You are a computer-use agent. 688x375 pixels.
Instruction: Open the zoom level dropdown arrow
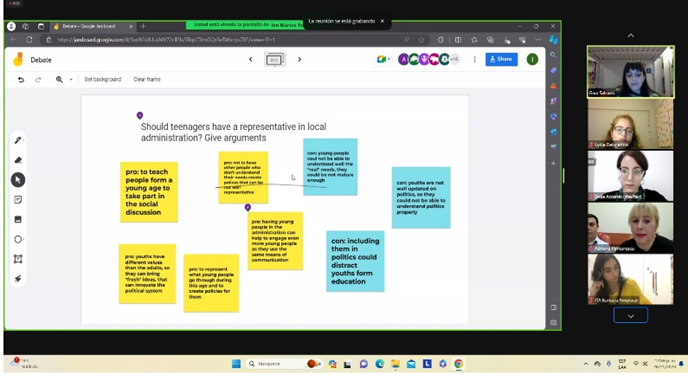[x=71, y=79]
